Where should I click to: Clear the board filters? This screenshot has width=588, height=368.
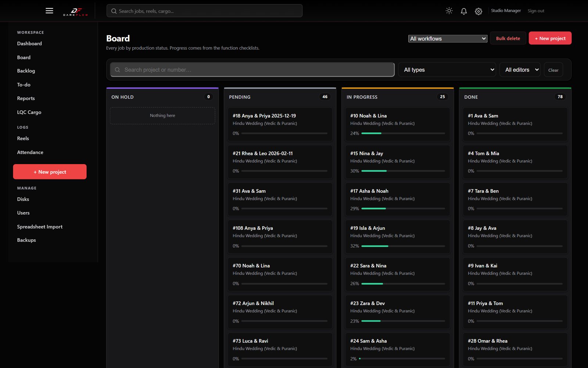(553, 70)
